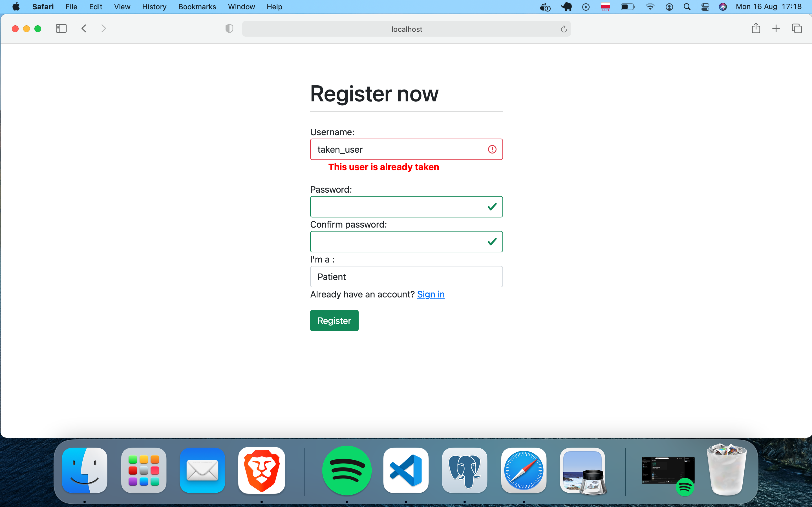812x507 pixels.
Task: Open Brave browser from the Dock
Action: (261, 471)
